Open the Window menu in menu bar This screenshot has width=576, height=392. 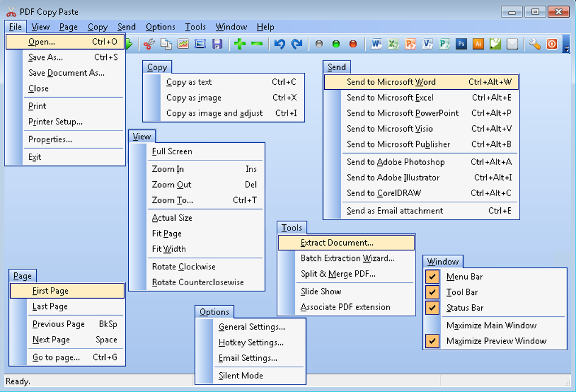pos(231,27)
